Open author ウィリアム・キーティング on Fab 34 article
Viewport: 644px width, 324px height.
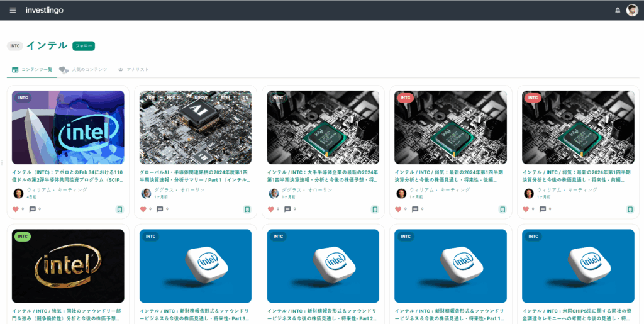57,190
